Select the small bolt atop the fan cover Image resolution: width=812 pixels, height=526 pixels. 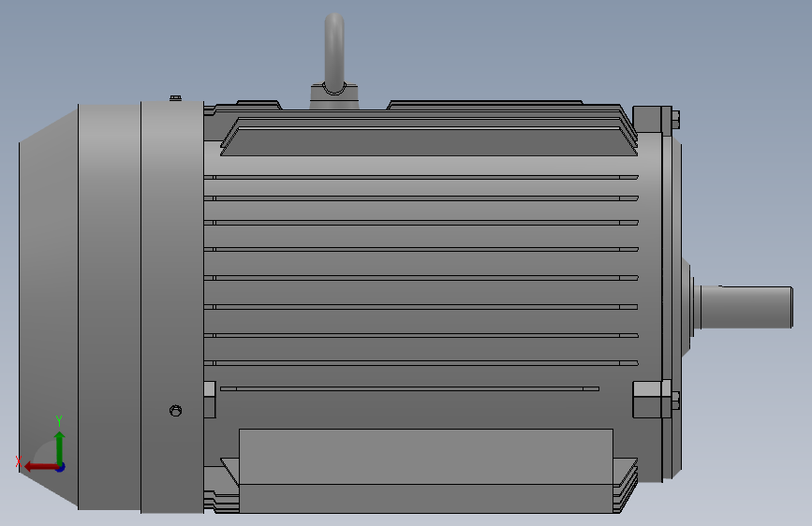click(x=175, y=98)
